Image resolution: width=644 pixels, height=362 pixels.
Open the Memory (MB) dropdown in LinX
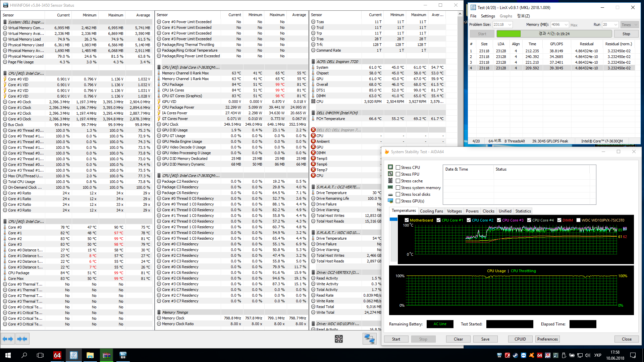[566, 25]
